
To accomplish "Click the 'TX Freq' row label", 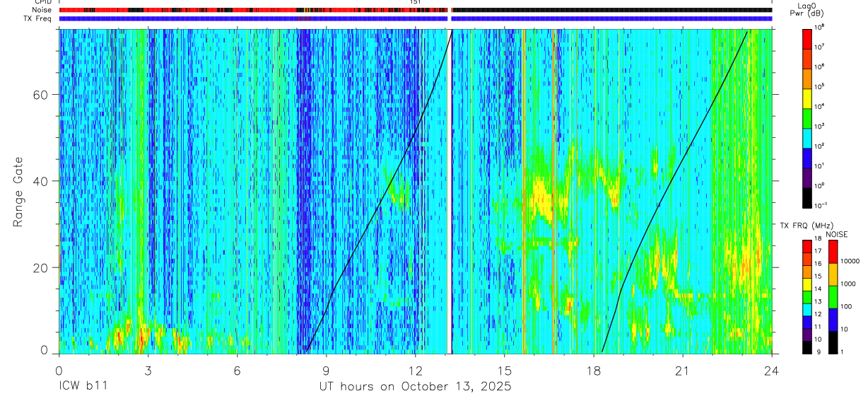I will (37, 18).
